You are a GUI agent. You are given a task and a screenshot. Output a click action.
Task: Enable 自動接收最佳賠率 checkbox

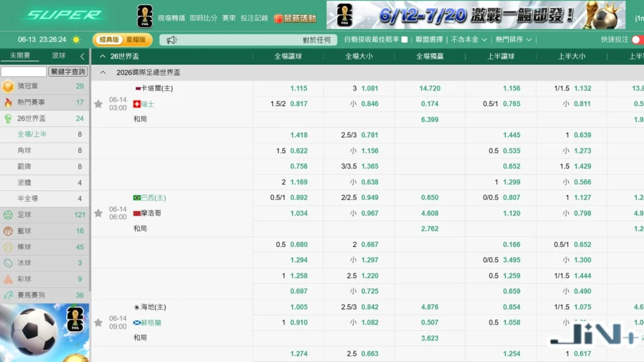pos(404,40)
